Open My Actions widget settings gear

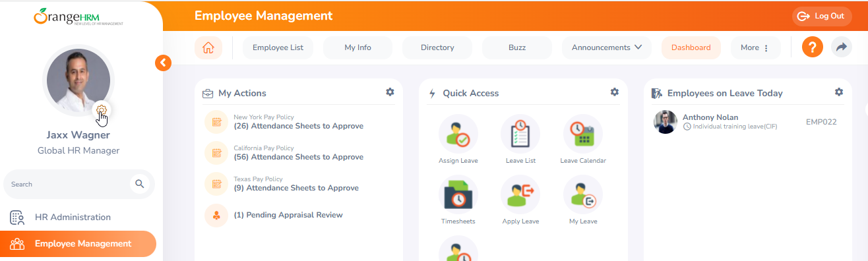[x=390, y=92]
